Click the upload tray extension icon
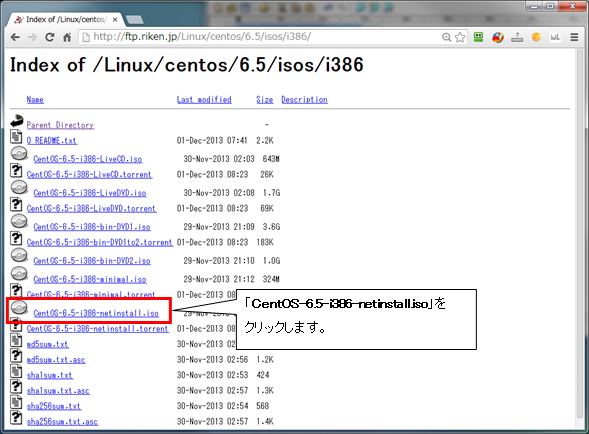 (517, 37)
